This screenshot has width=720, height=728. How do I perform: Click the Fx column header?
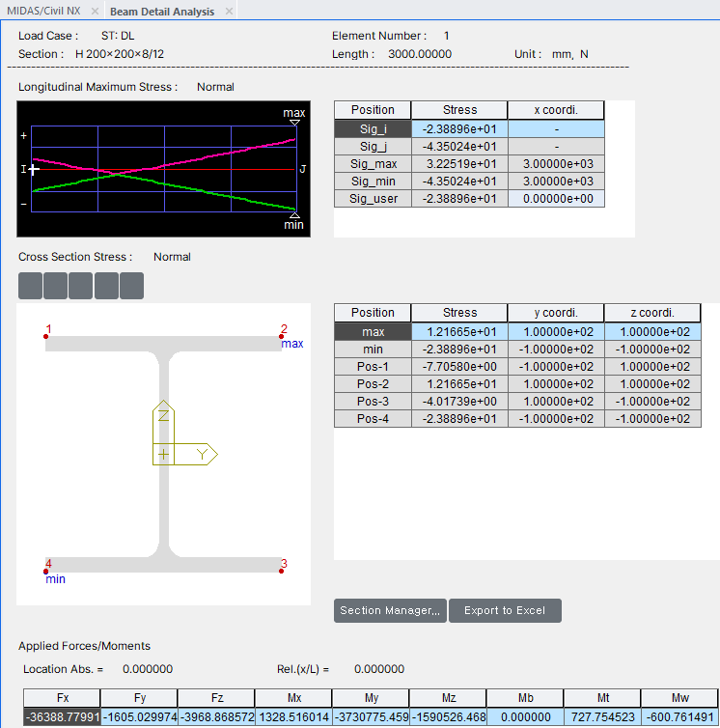[62, 698]
